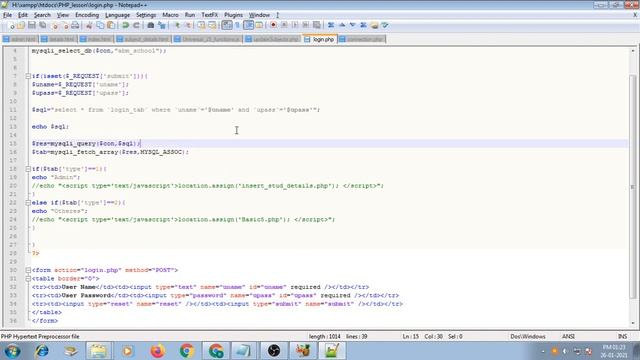640x360 pixels.
Task: Click the Open file toolbar icon
Action: click(21, 25)
